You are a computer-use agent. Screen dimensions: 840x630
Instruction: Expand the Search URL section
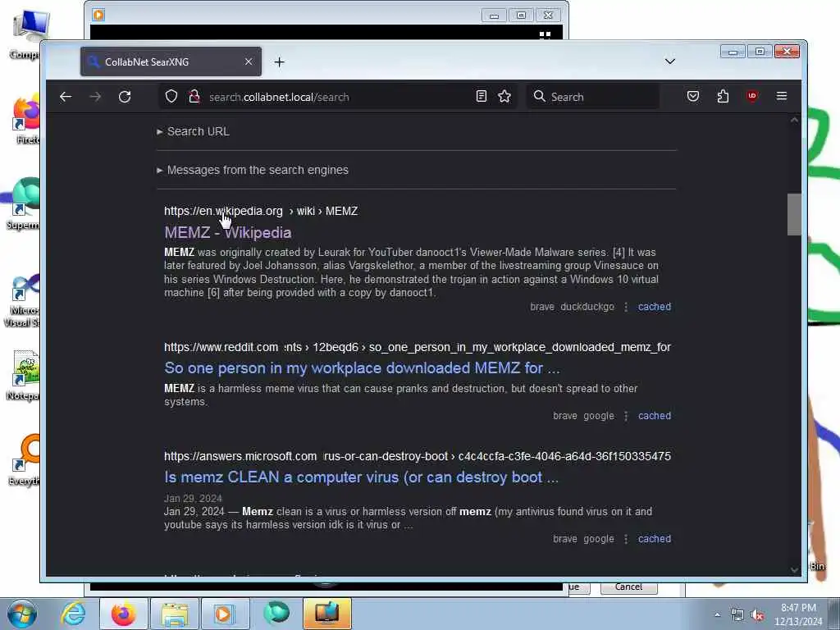coord(193,131)
